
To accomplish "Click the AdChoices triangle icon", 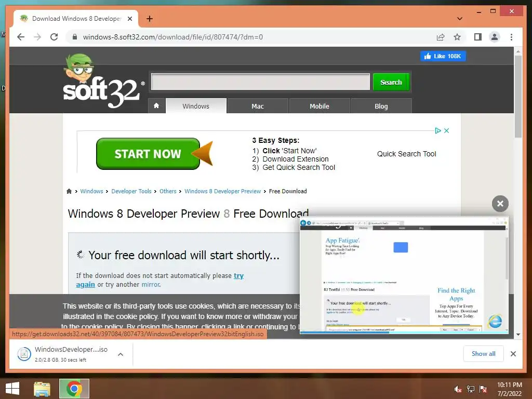I will click(437, 130).
